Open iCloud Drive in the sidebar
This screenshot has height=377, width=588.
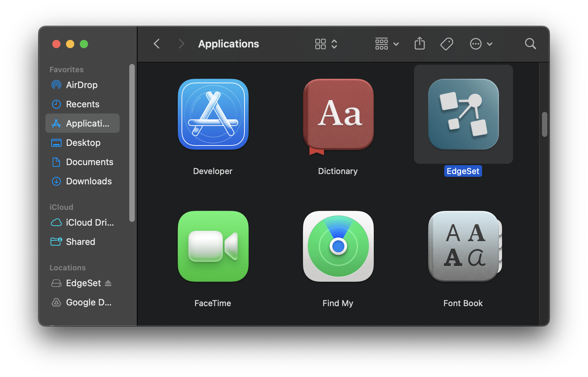click(x=83, y=222)
